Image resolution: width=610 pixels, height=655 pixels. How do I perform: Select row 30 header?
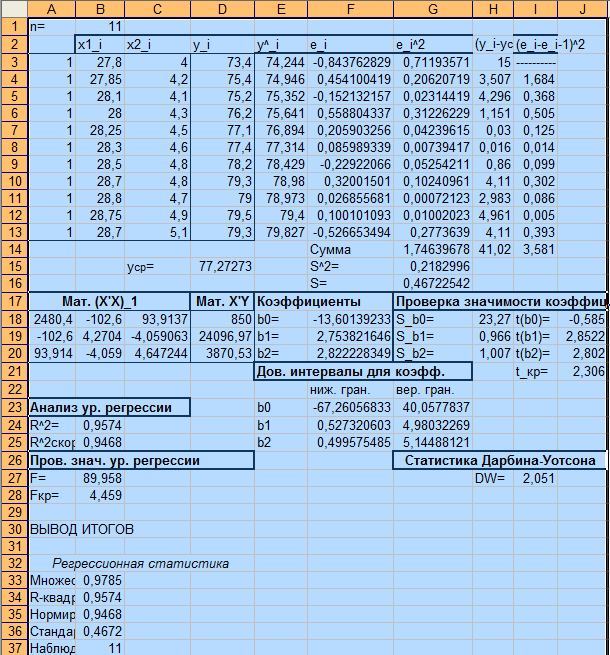click(x=14, y=529)
